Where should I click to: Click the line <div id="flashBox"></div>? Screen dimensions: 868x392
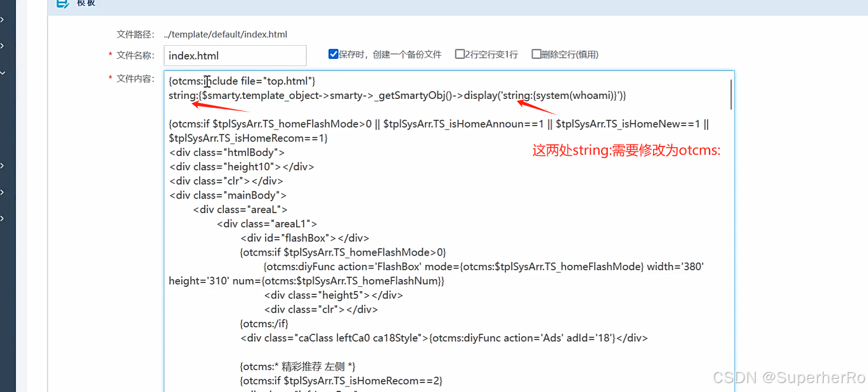(x=305, y=238)
